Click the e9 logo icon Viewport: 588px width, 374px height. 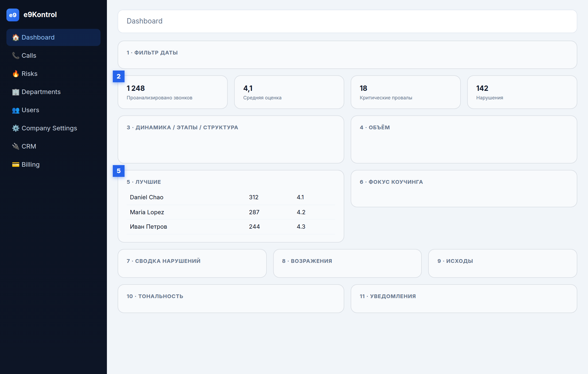[x=13, y=15]
